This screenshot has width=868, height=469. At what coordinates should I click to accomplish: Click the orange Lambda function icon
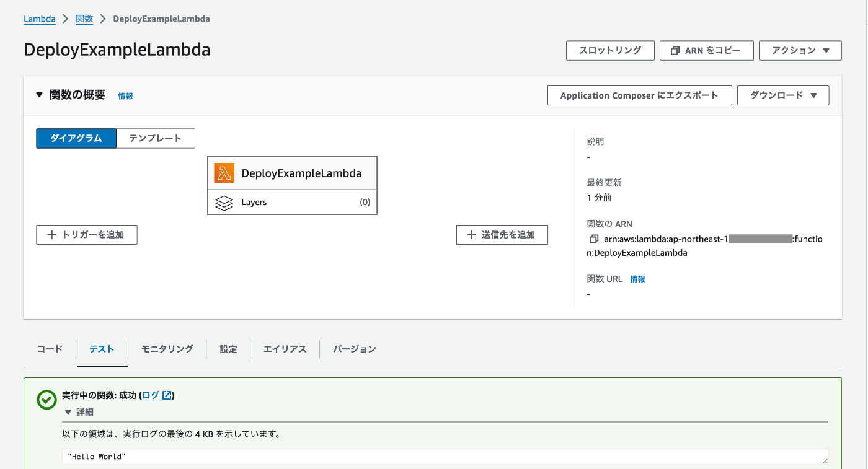click(x=224, y=173)
